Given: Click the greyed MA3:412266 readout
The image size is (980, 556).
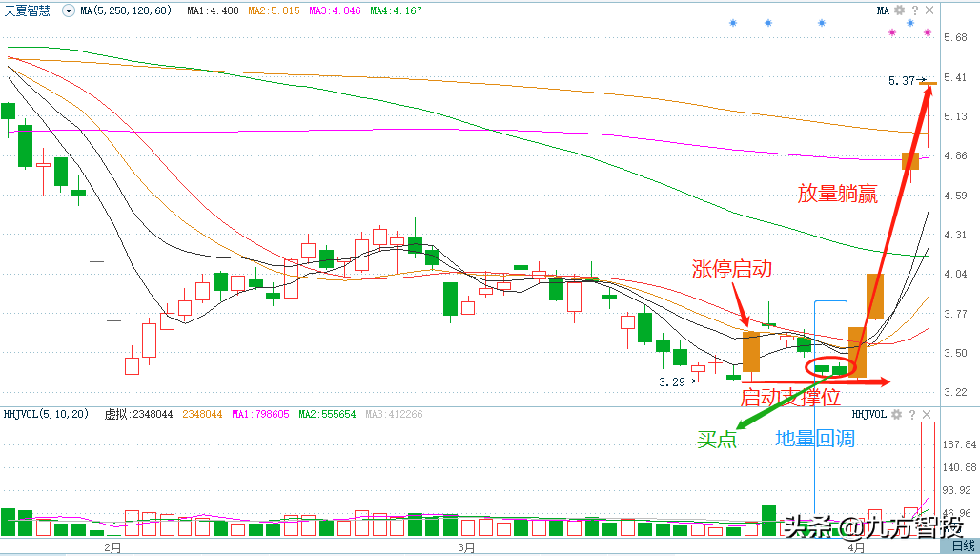Looking at the screenshot, I should click(394, 414).
